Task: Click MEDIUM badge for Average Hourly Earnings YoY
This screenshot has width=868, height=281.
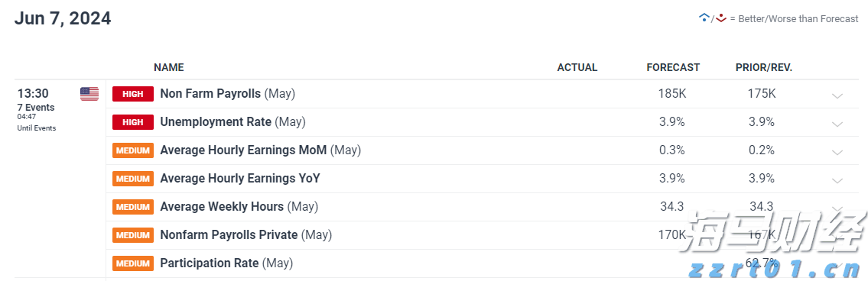Action: click(133, 179)
